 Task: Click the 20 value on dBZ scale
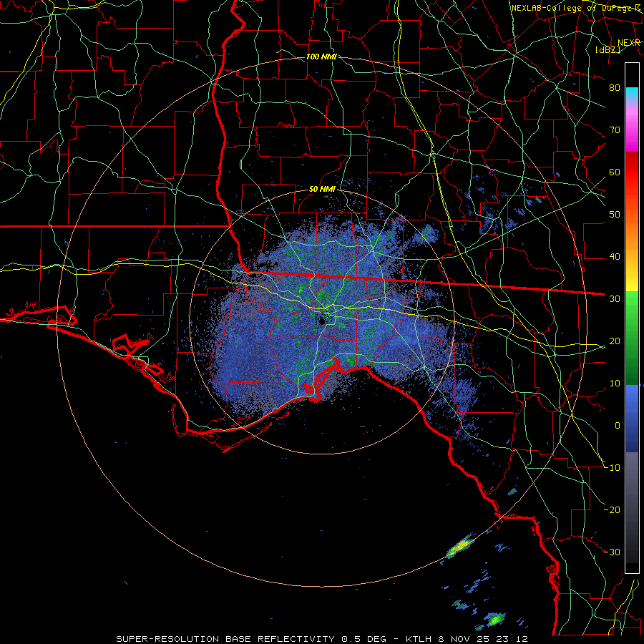pos(615,341)
